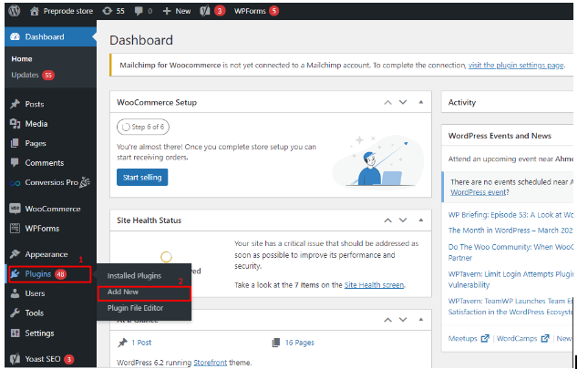The height and width of the screenshot is (369, 588).
Task: Click the Users icon in sidebar
Action: (15, 293)
